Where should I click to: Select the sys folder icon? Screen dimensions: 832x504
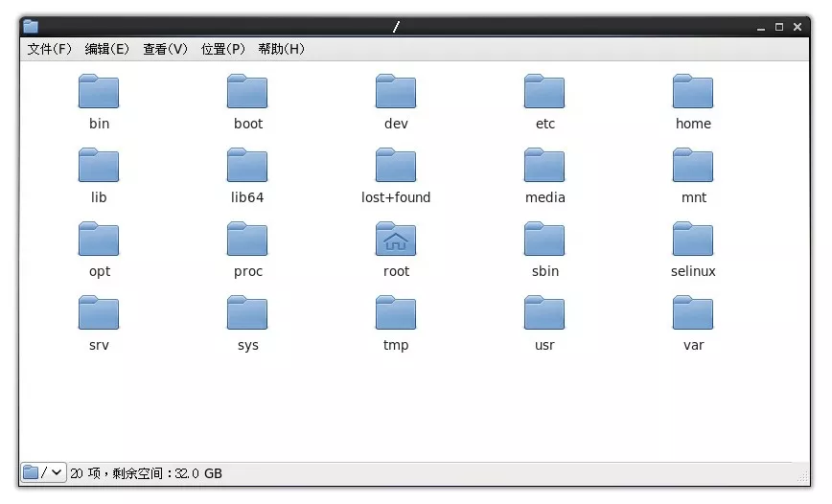click(x=247, y=312)
